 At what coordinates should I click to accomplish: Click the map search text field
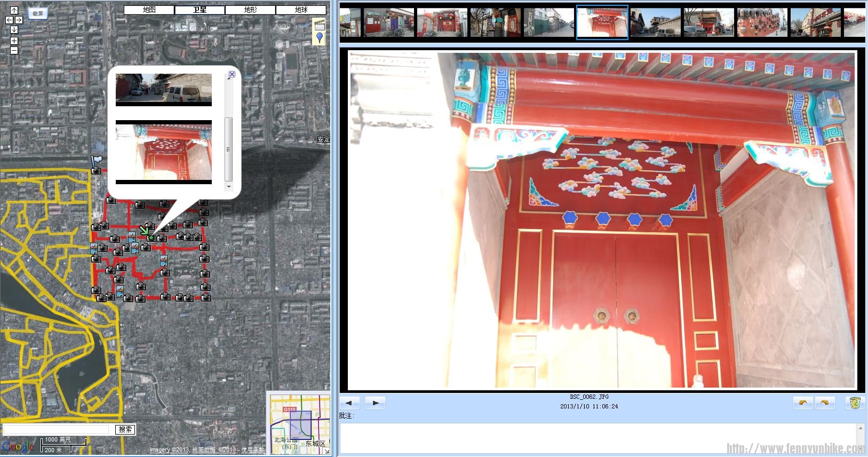pyautogui.click(x=56, y=429)
